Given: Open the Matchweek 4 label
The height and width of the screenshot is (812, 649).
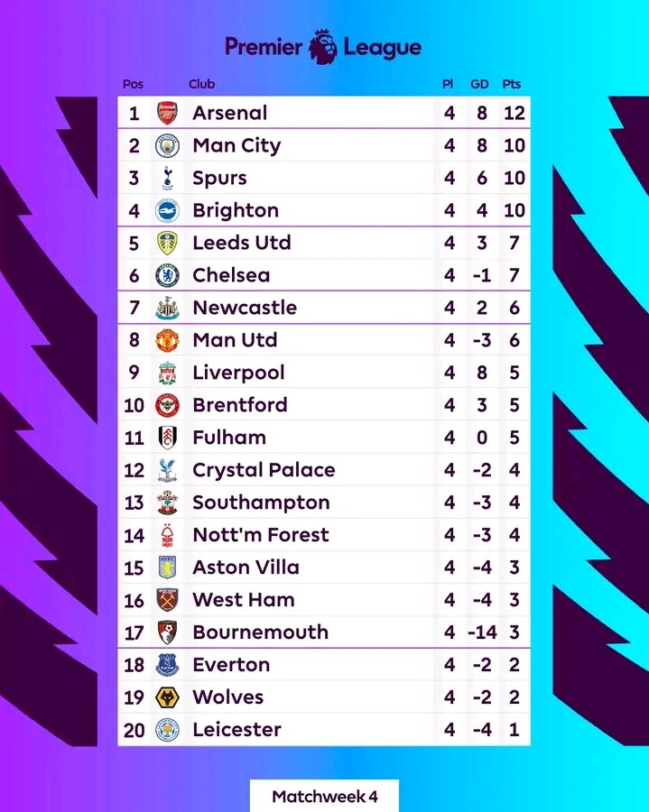Looking at the screenshot, I should [x=324, y=797].
